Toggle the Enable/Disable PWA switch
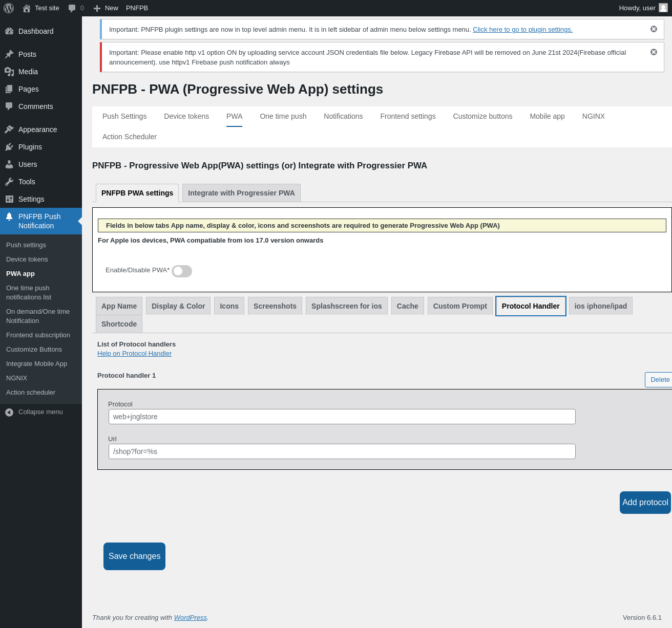 (182, 271)
